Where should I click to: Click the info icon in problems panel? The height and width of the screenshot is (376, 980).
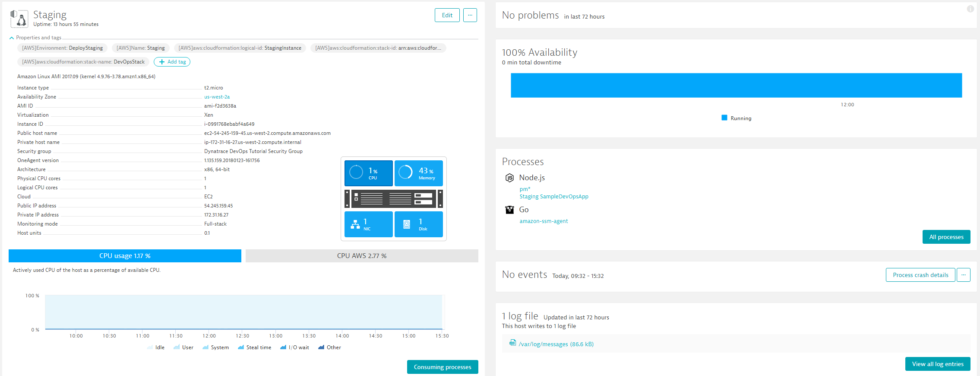971,9
